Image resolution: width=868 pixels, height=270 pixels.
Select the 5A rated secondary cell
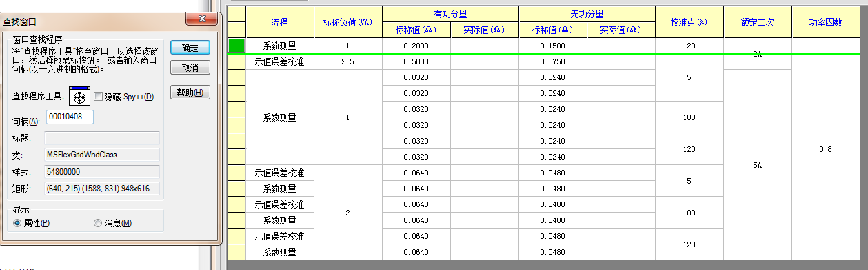(758, 165)
